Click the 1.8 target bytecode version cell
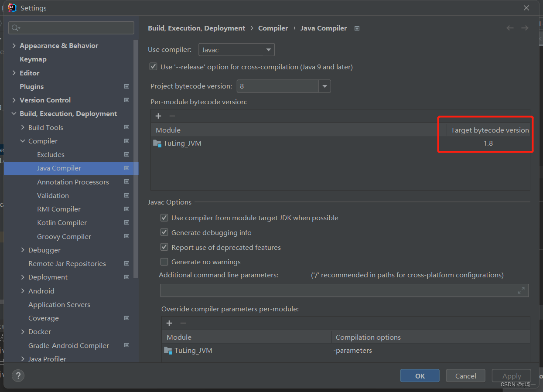This screenshot has width=543, height=392. point(488,143)
